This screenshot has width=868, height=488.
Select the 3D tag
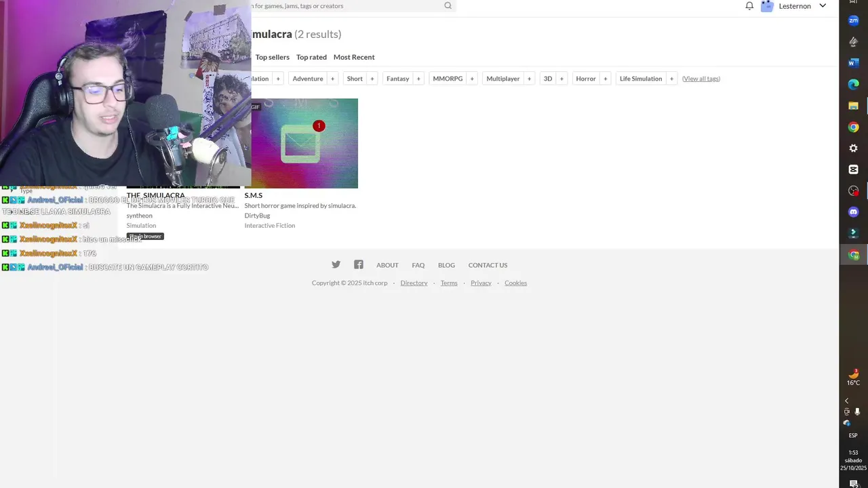pyautogui.click(x=548, y=79)
